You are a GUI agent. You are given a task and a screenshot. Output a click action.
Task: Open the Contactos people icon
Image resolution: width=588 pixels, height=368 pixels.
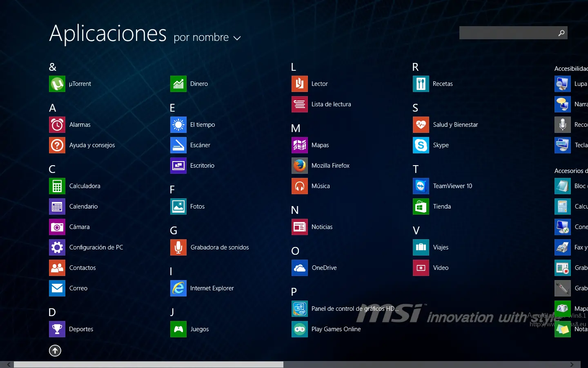(x=57, y=268)
